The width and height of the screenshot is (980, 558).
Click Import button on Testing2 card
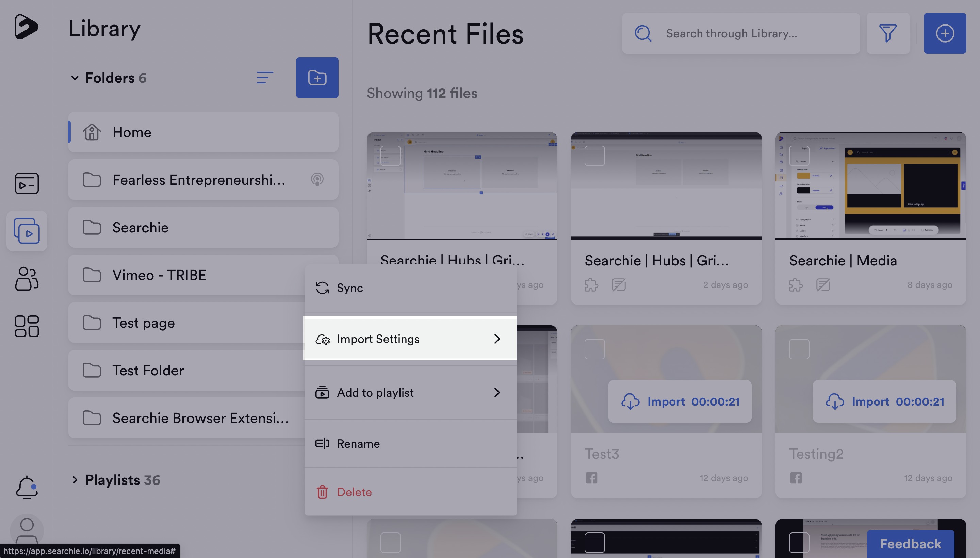pos(884,401)
